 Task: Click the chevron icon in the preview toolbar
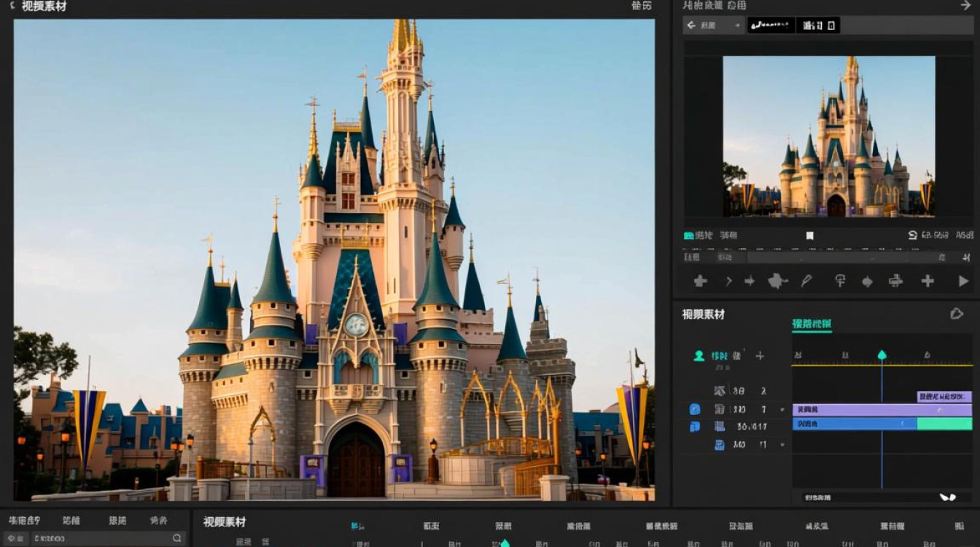pyautogui.click(x=728, y=281)
